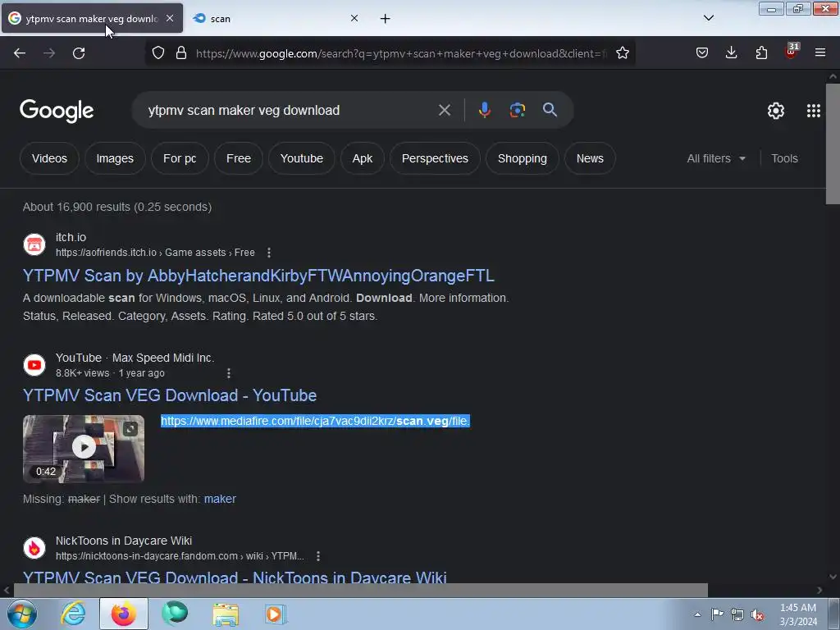The image size is (840, 630).
Task: Open the NickToons in Daycare Wiki result
Action: point(234,577)
